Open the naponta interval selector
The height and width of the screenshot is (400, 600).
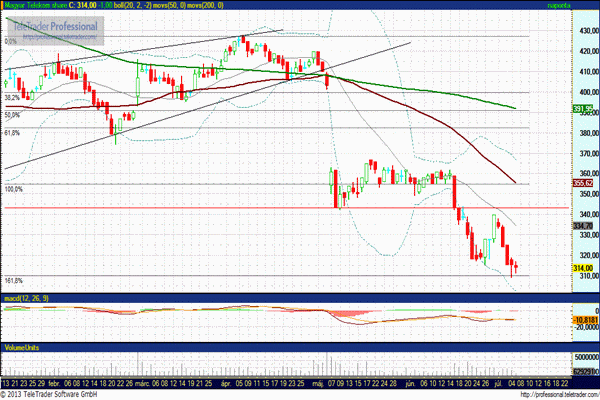(x=584, y=5)
